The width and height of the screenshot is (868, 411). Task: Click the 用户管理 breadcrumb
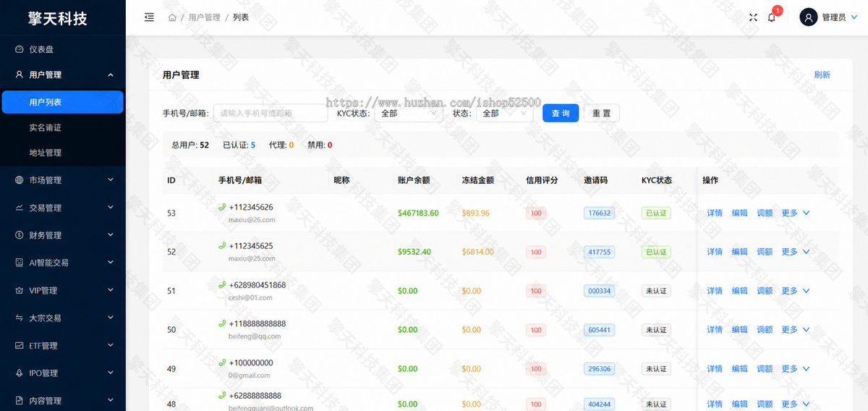(204, 17)
